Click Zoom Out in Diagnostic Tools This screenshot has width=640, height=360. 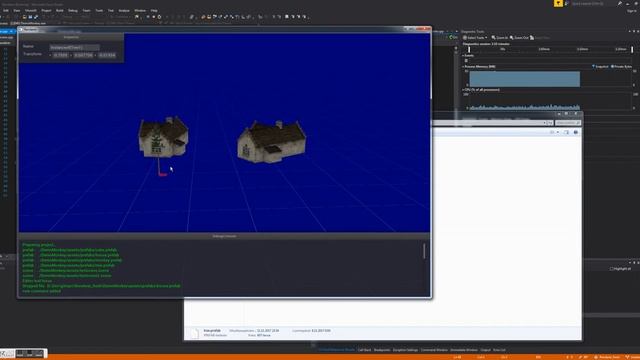coord(519,38)
